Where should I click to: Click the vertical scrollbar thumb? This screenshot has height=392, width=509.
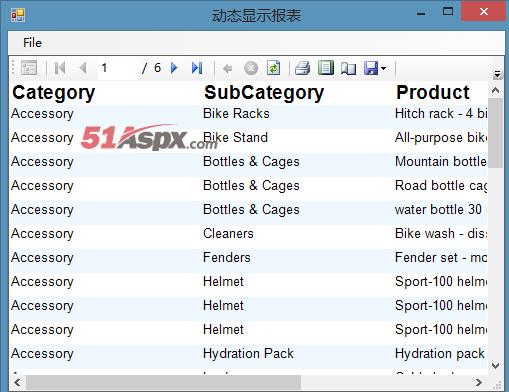coord(495,133)
